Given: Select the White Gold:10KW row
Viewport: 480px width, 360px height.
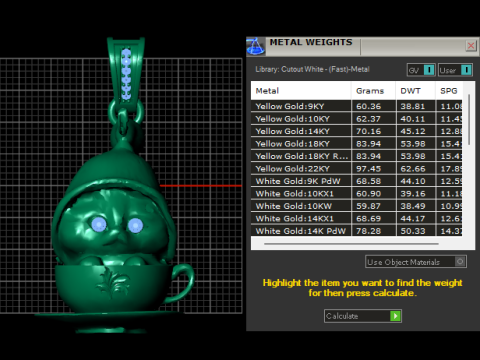Looking at the screenshot, I should tap(356, 206).
